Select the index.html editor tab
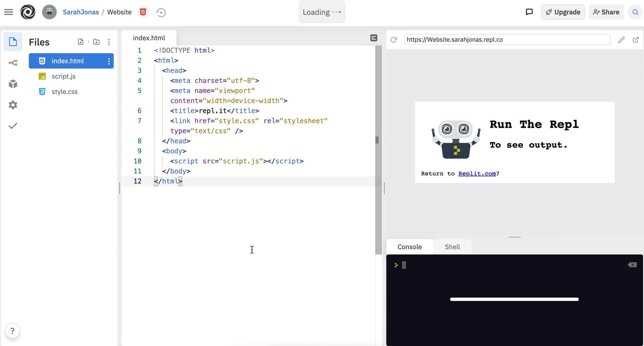 click(x=149, y=38)
